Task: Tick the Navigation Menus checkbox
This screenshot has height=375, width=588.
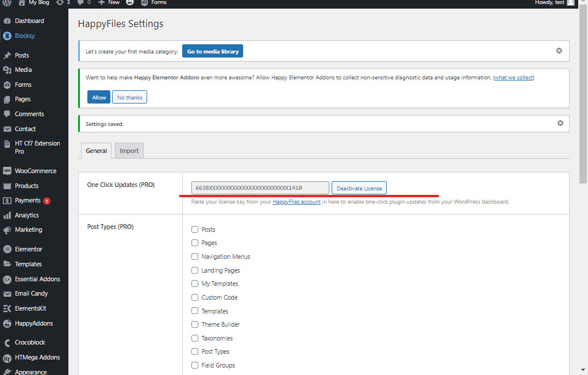Action: coord(195,257)
